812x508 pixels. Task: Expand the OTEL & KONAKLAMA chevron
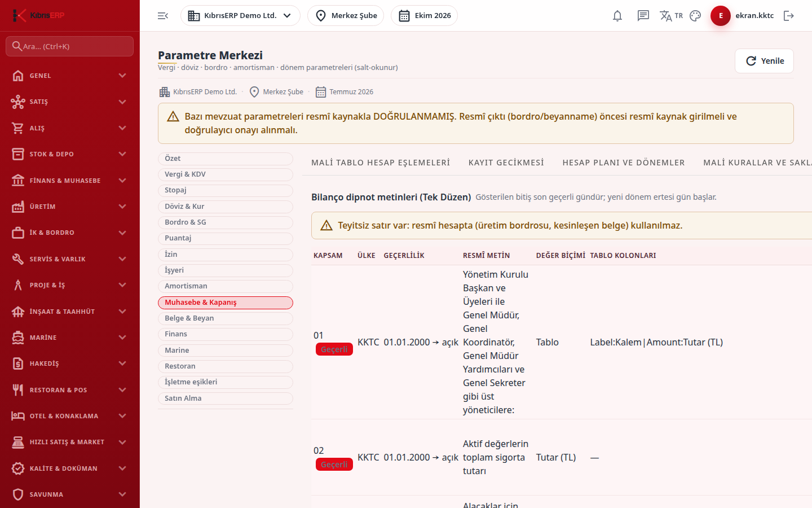click(122, 416)
